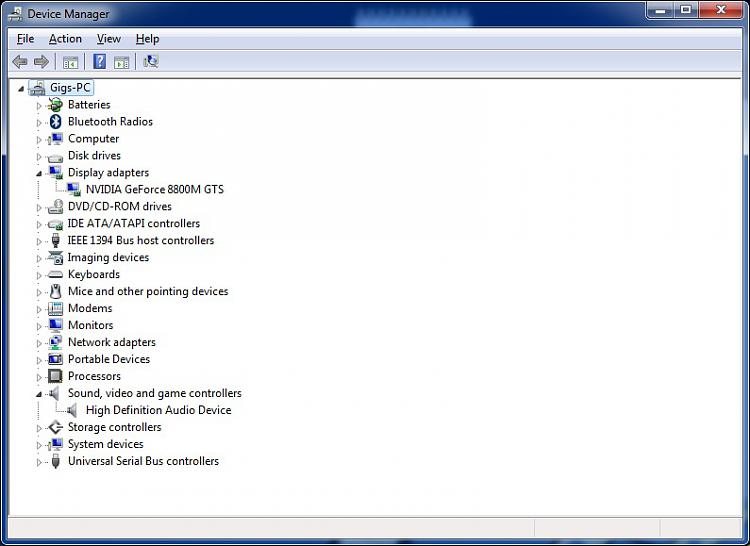This screenshot has width=750, height=546.
Task: Expand the Keyboards node arrow
Action: tap(39, 275)
